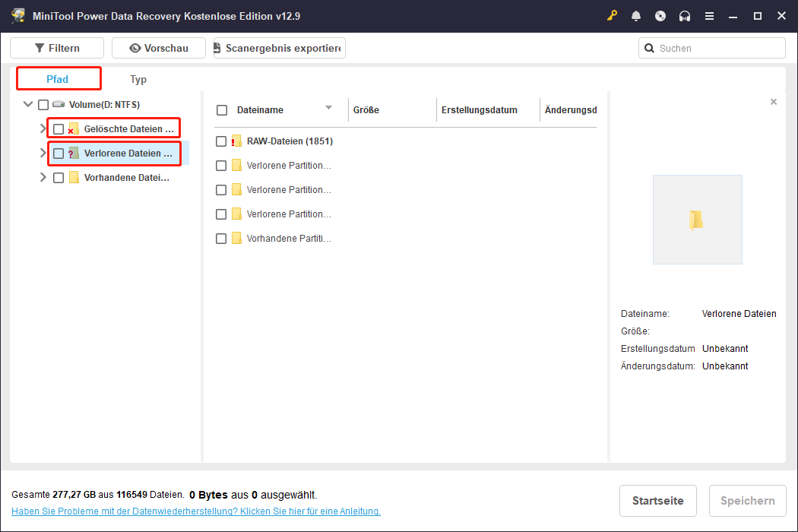Click the search magnifier icon
The width and height of the screenshot is (798, 532).
(x=649, y=48)
